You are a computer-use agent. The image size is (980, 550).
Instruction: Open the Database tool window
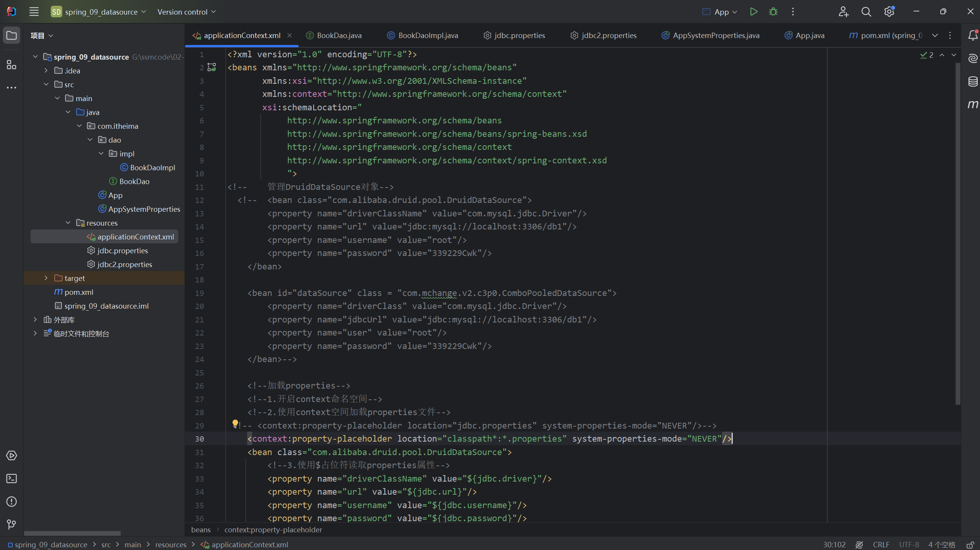click(973, 81)
